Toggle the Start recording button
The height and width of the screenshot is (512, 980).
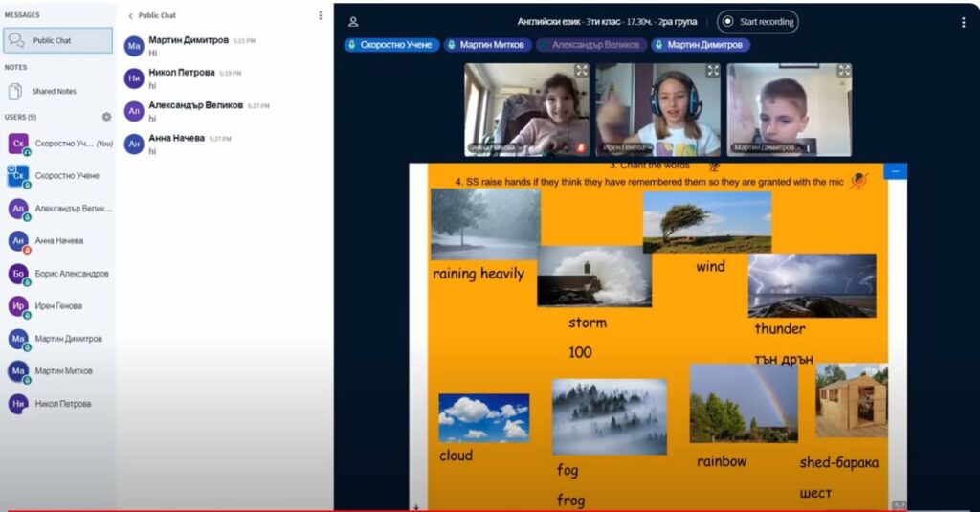pos(758,22)
